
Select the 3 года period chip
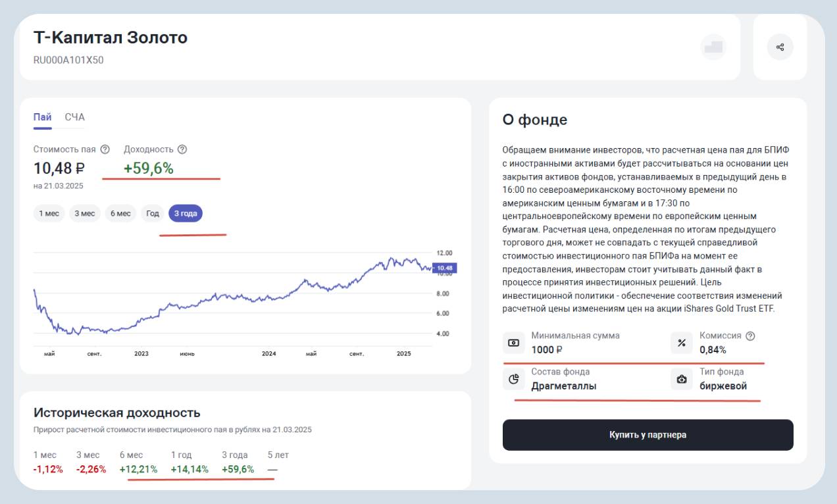(186, 213)
